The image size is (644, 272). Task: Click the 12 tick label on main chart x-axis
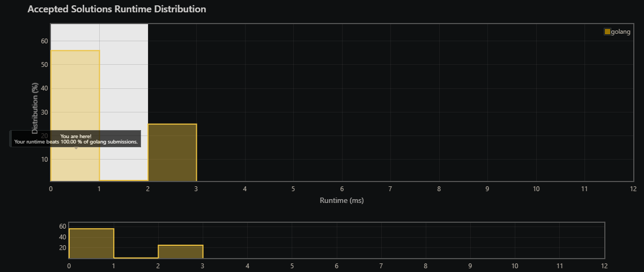pyautogui.click(x=633, y=188)
